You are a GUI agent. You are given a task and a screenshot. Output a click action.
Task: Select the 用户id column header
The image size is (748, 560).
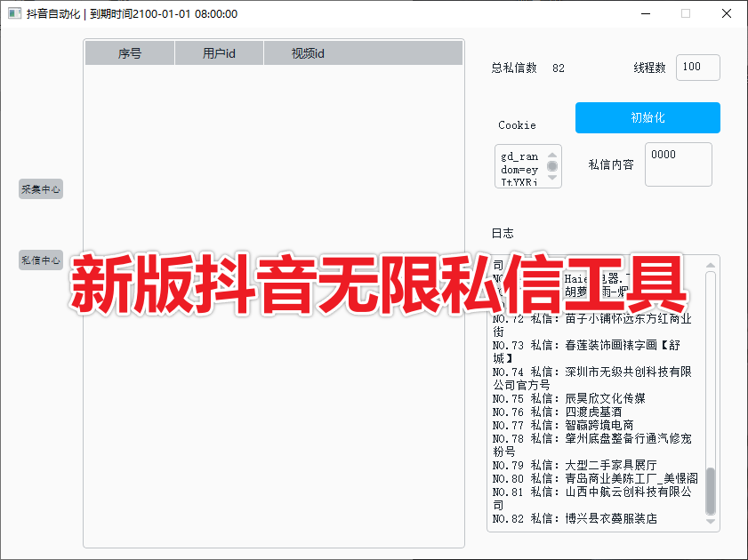219,53
